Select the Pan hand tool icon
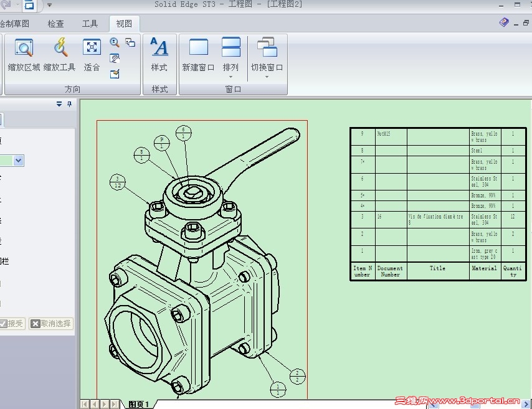Image resolution: width=532 pixels, height=409 pixels. pos(115,59)
